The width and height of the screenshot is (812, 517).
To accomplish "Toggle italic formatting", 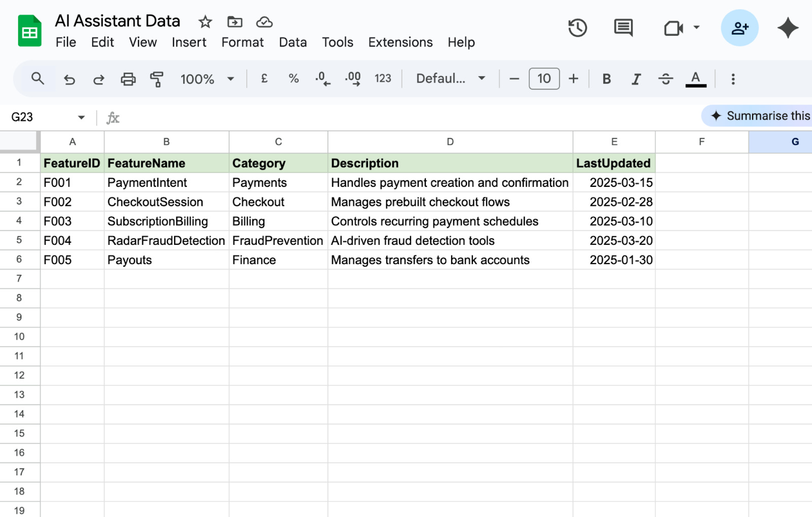I will click(x=636, y=79).
